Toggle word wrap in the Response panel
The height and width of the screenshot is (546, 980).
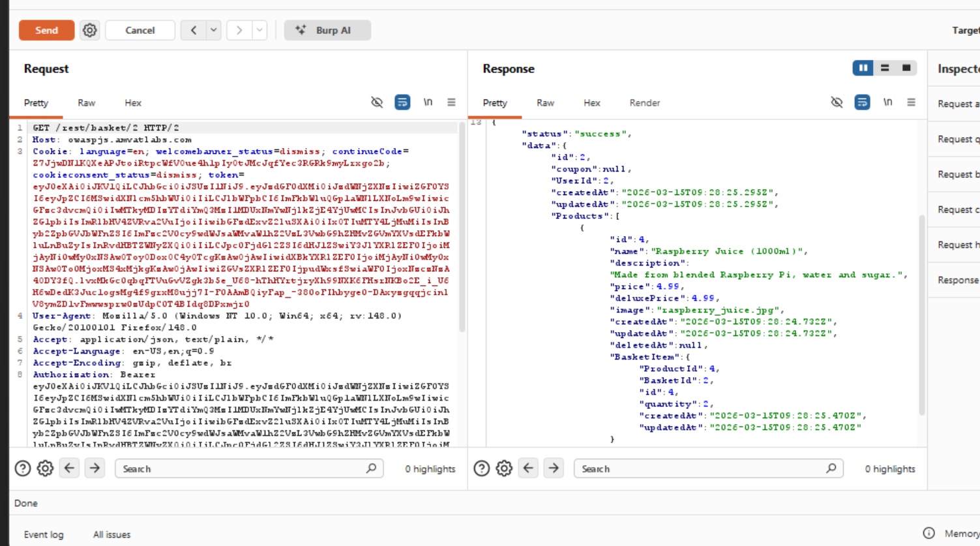[x=862, y=102]
